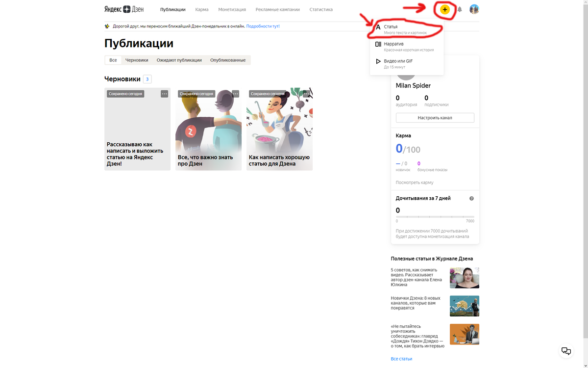Open article 'Новички Дзена: 8 новых каналов'
Image resolution: width=588 pixels, height=368 pixels.
pos(416,303)
